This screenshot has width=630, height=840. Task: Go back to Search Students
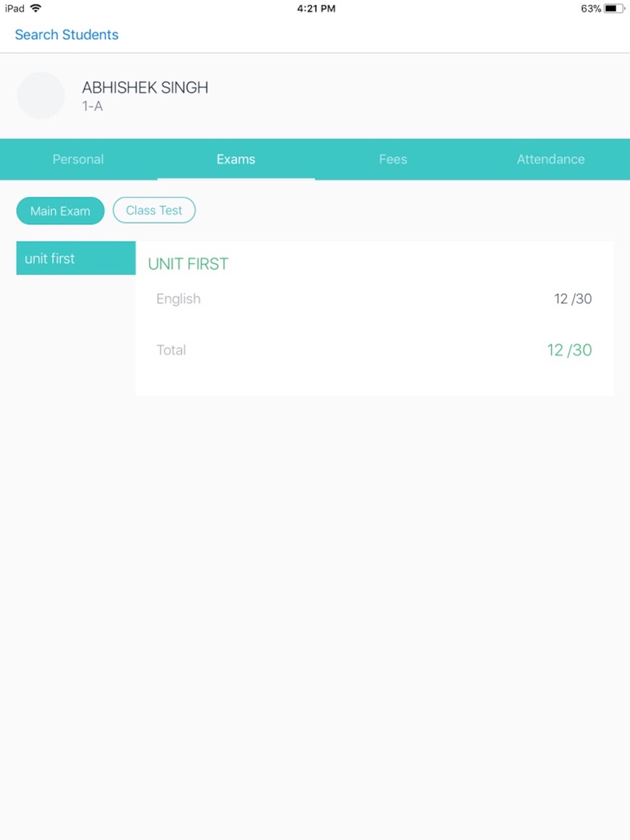click(x=67, y=35)
